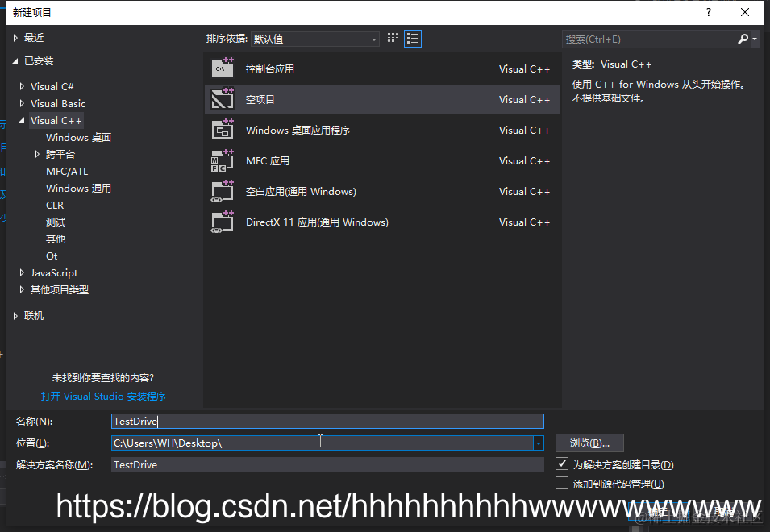This screenshot has width=770, height=532.
Task: Collapse the Visual C++ node
Action: pos(22,120)
